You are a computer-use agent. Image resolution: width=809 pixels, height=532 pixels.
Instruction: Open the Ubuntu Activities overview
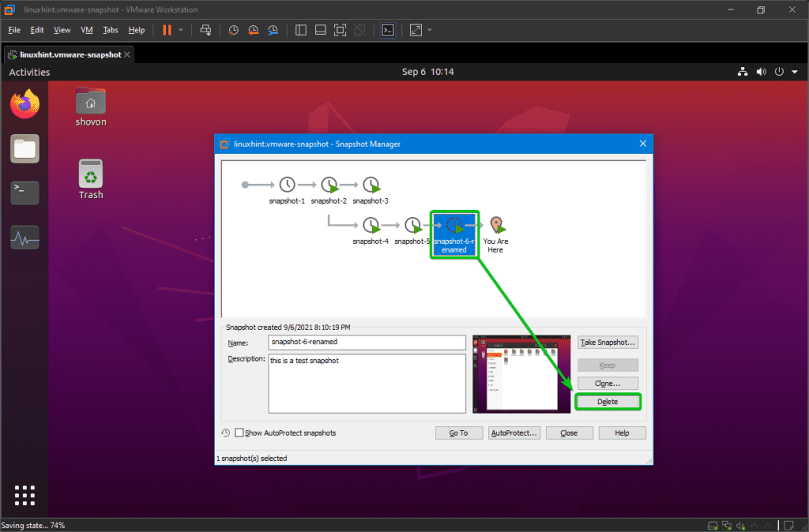(x=29, y=72)
